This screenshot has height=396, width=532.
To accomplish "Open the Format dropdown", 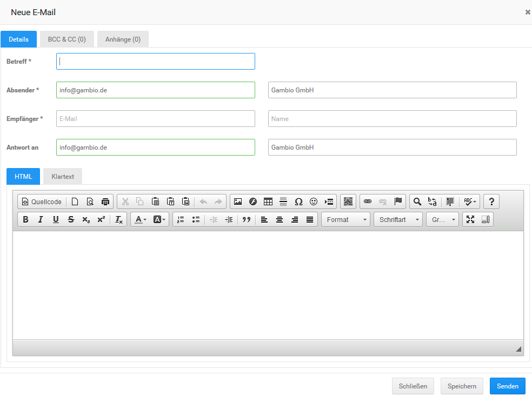I will click(x=346, y=219).
